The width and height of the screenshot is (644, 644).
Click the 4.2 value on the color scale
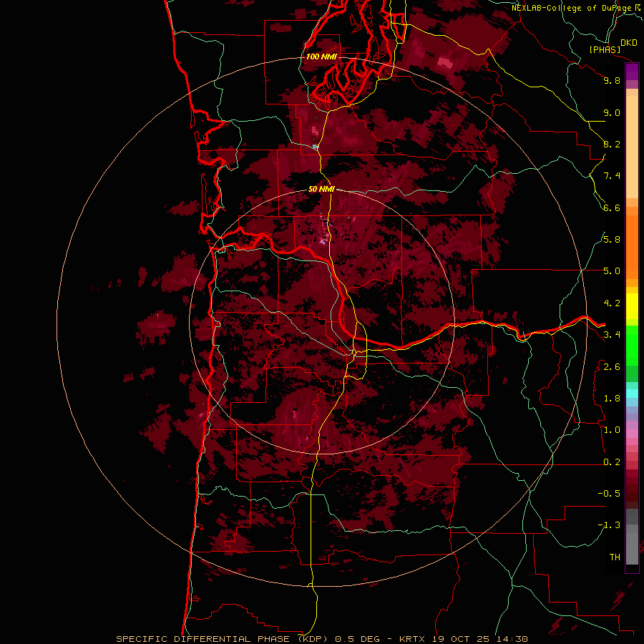[612, 303]
